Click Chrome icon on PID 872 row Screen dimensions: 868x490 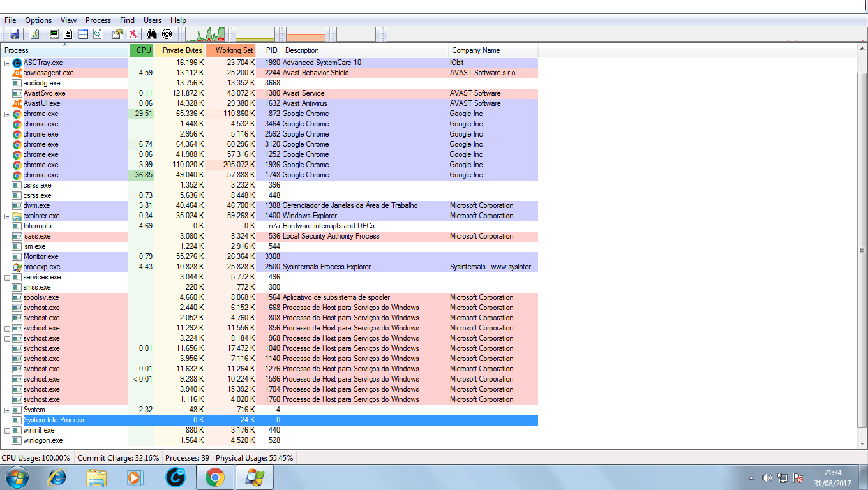[17, 114]
